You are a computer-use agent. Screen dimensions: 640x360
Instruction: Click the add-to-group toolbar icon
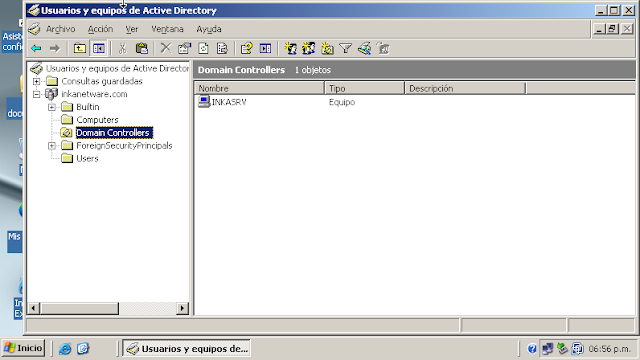[x=383, y=49]
